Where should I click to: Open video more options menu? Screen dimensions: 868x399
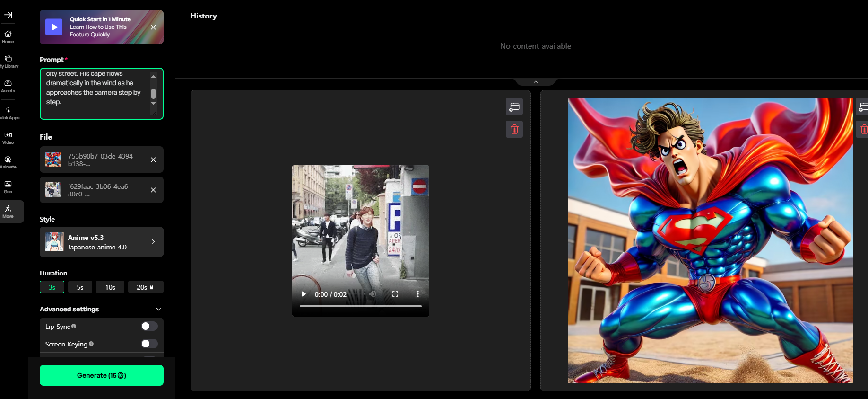[417, 294]
